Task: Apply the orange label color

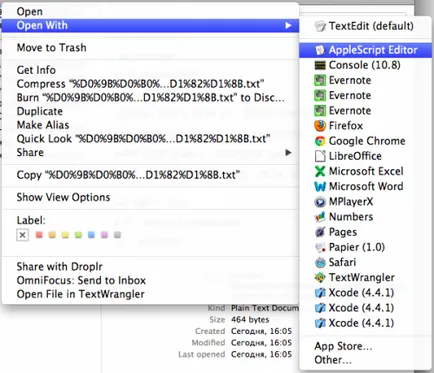Action: point(52,235)
